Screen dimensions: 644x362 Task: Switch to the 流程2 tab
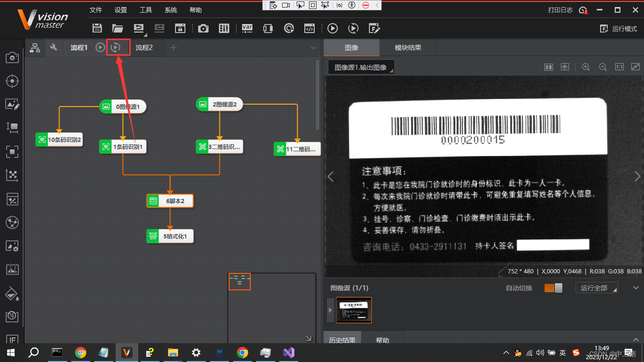click(x=144, y=48)
